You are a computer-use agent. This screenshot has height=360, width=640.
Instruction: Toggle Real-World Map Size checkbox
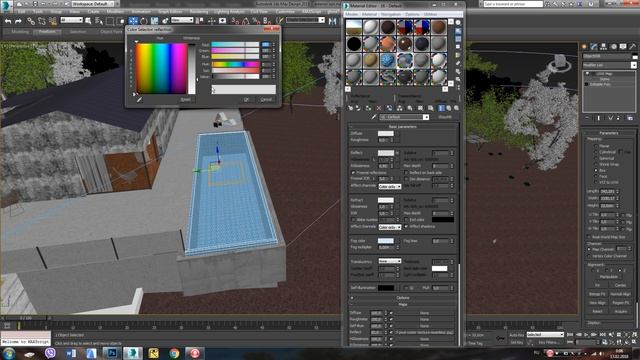(x=589, y=237)
